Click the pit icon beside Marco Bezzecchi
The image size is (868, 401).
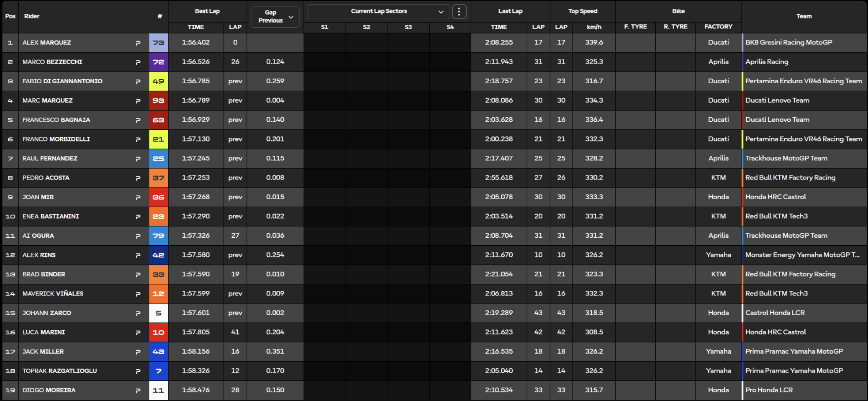point(138,62)
